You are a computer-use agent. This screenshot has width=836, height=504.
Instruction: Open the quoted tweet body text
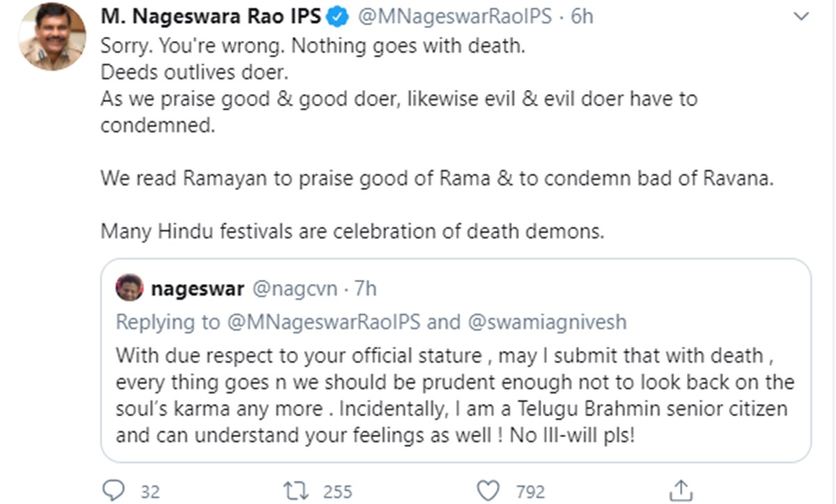click(x=454, y=397)
